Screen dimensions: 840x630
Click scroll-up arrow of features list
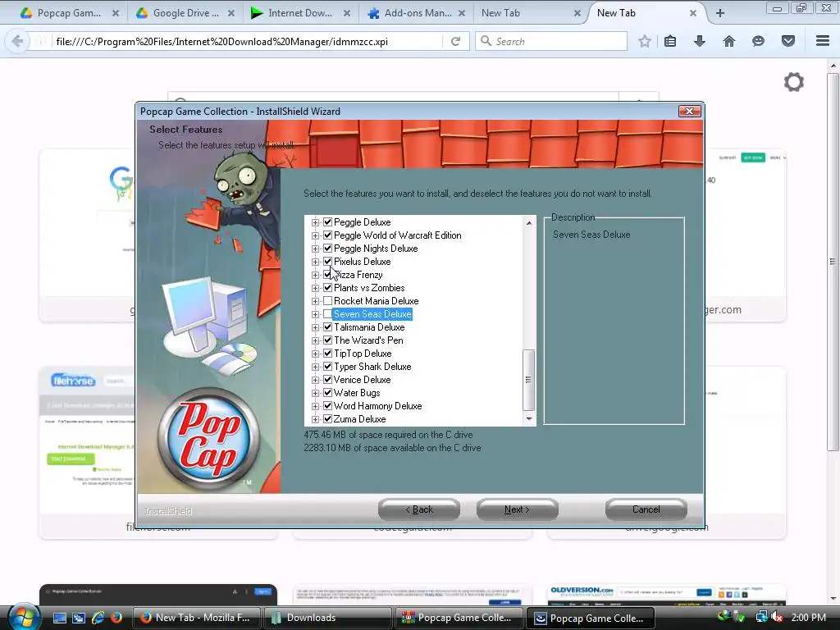[529, 222]
